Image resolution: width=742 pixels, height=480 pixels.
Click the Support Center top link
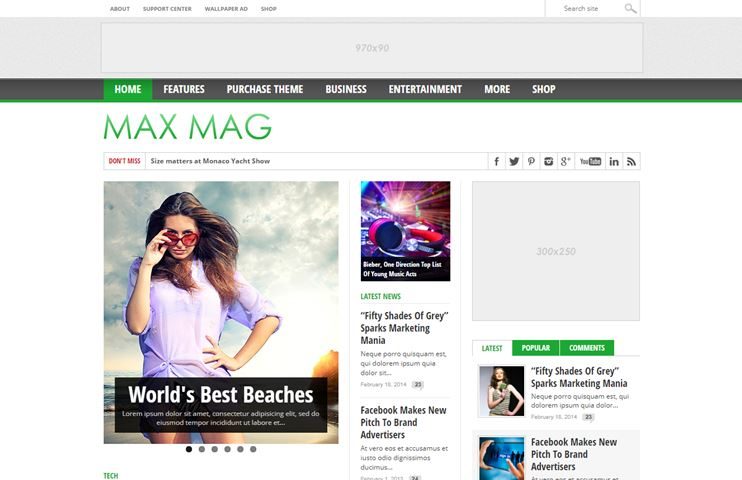pos(167,9)
